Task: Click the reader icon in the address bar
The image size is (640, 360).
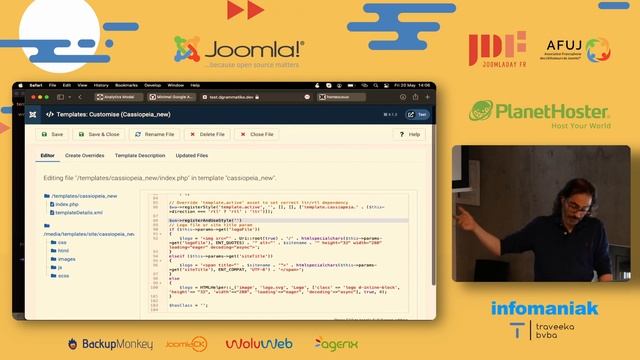Action: tap(307, 97)
